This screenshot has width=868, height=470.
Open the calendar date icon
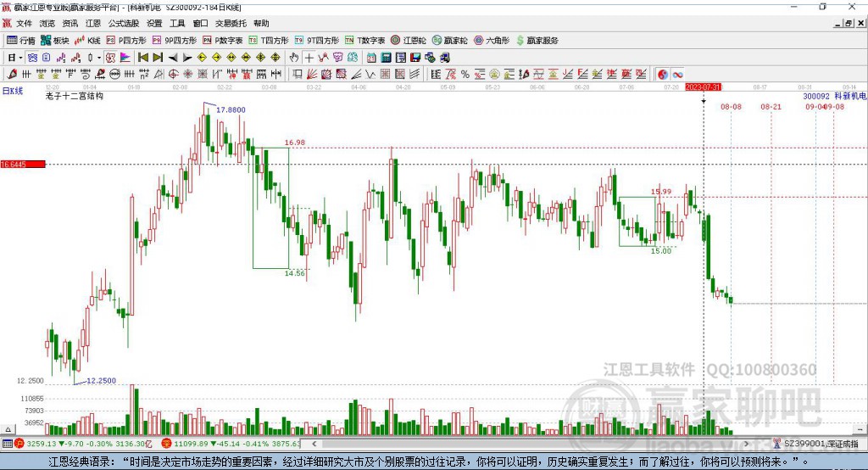[371, 58]
